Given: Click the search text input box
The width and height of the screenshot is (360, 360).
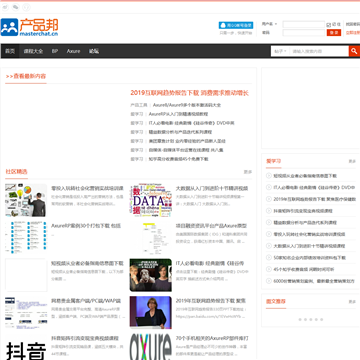Looking at the screenshot, I should 319,51.
